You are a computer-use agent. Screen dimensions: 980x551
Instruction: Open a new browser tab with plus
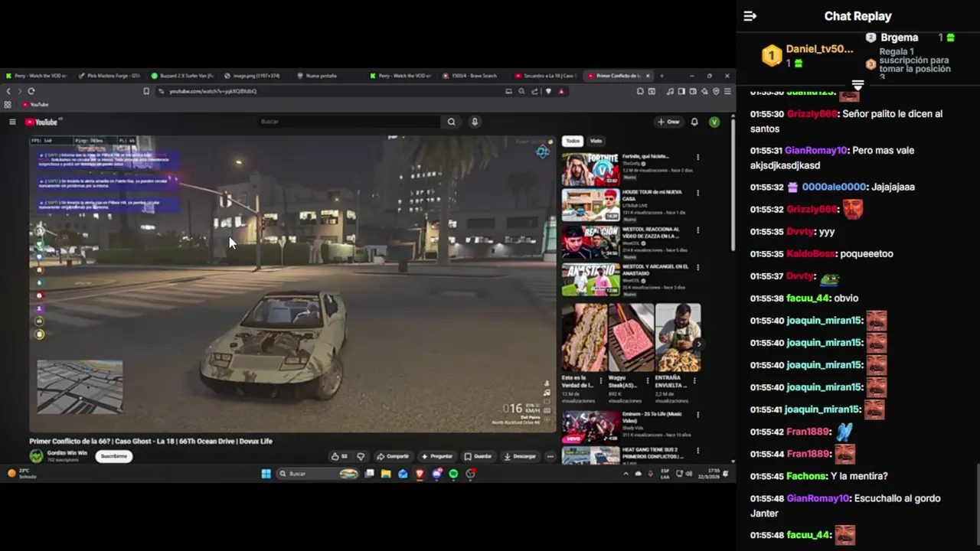click(x=661, y=76)
